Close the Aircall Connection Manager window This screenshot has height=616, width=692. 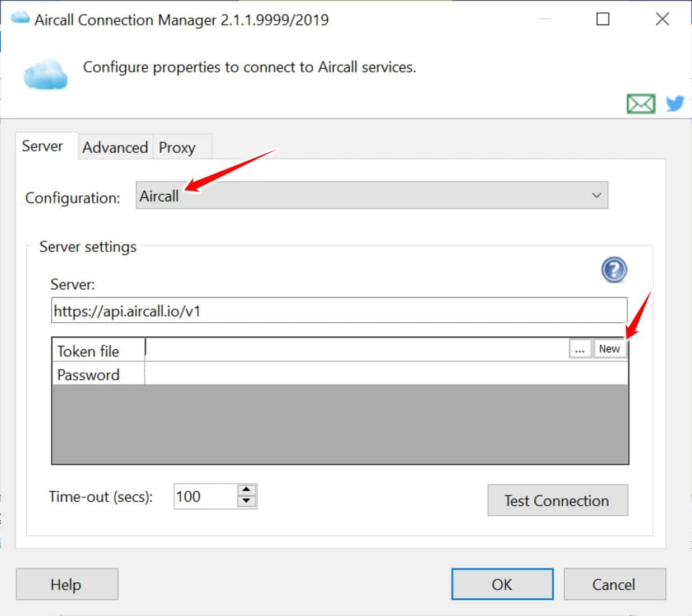click(662, 19)
